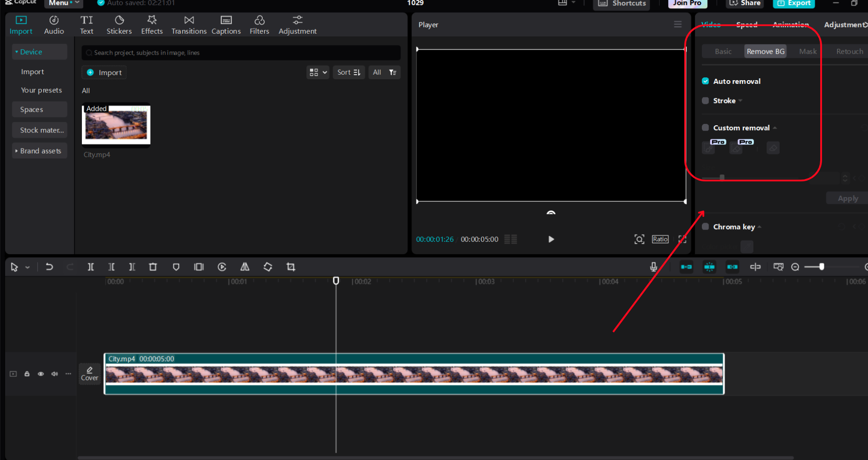Click the Rotate icon in timeline toolbar
Viewport: 868px width, 460px height.
point(268,267)
